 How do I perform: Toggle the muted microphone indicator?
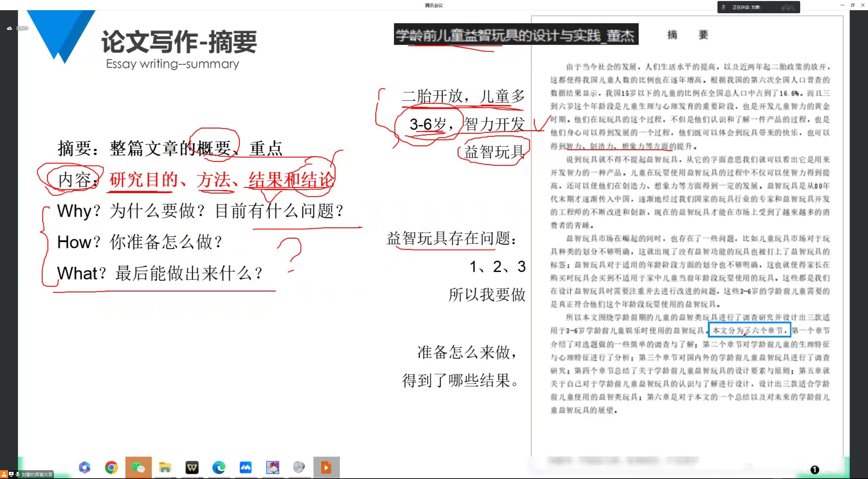click(x=724, y=7)
